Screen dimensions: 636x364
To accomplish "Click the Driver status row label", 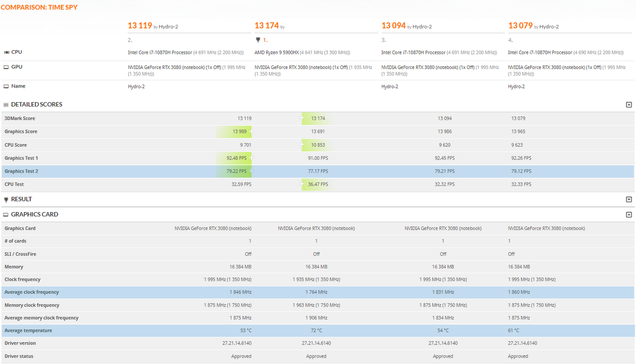I will pos(19,356).
